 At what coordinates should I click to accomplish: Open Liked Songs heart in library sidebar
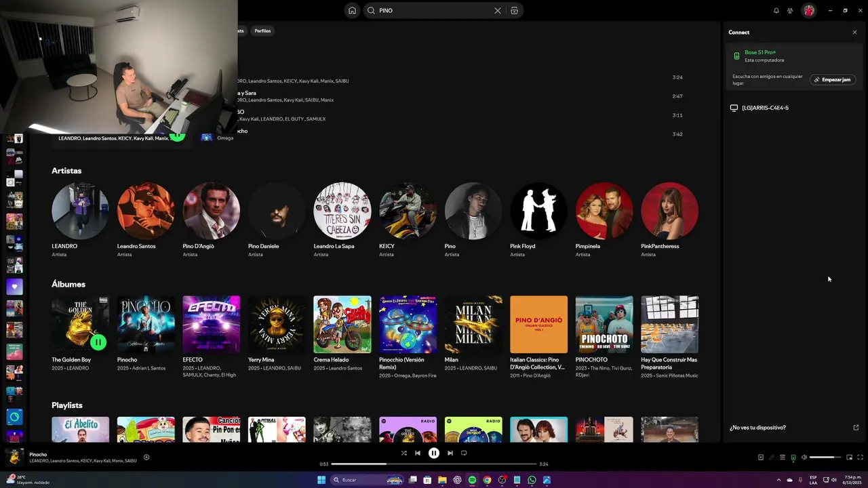pos(14,286)
